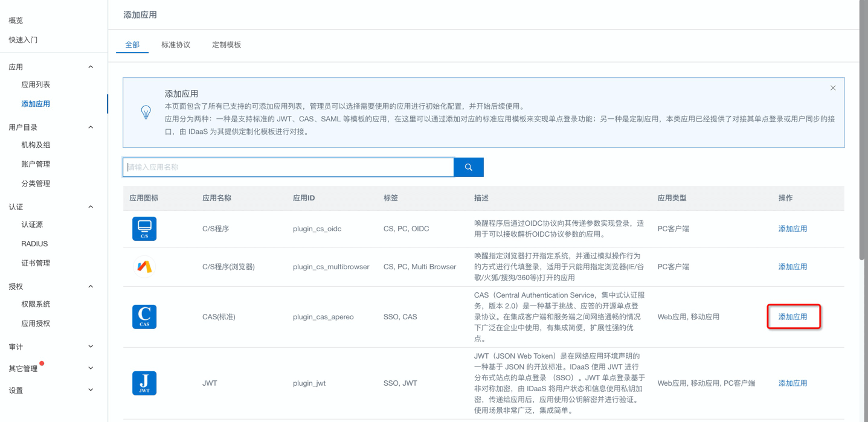Switch to the 标准协议 tab
Viewport: 868px width, 422px height.
click(x=176, y=44)
